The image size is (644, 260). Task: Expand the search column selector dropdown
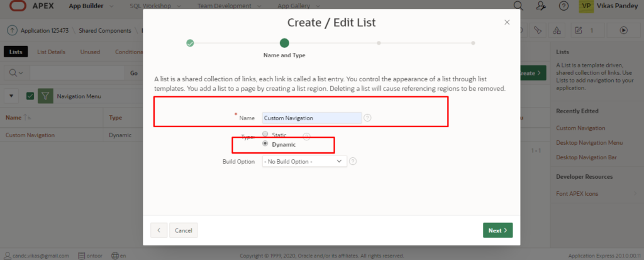[16, 73]
